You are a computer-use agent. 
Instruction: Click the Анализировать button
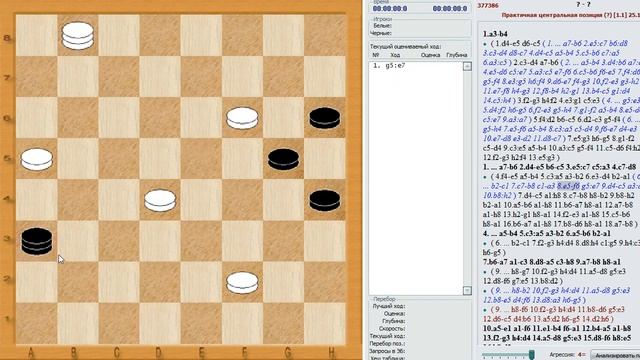[616, 356]
